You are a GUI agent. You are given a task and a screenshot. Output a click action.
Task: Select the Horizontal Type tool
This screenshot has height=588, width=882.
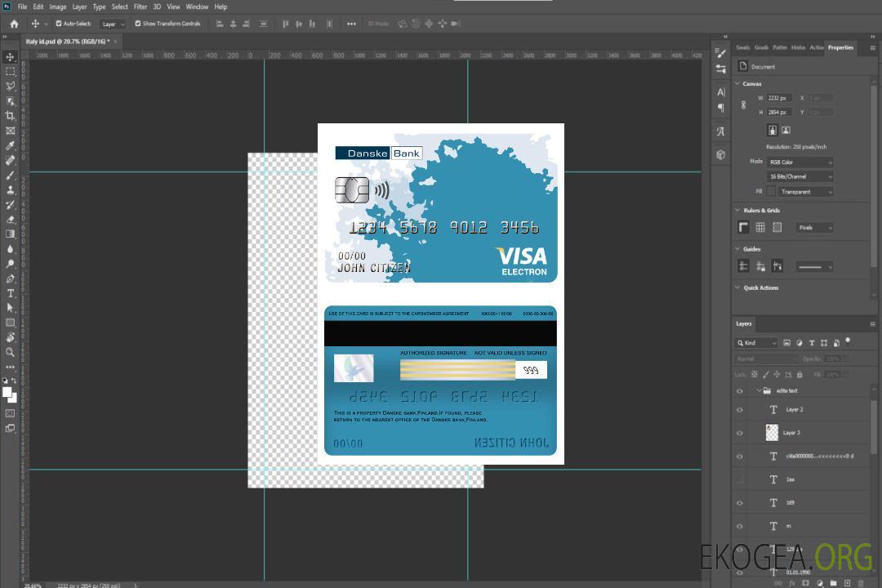point(10,293)
